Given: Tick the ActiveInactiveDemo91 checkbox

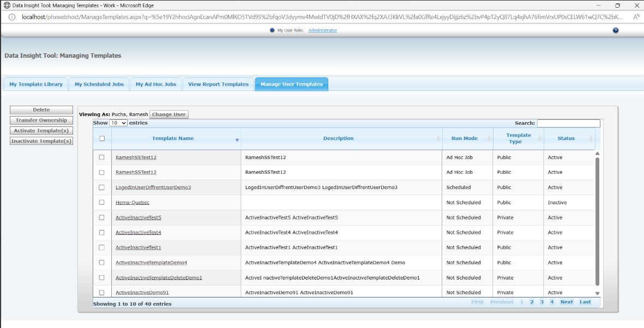Looking at the screenshot, I should (102, 293).
